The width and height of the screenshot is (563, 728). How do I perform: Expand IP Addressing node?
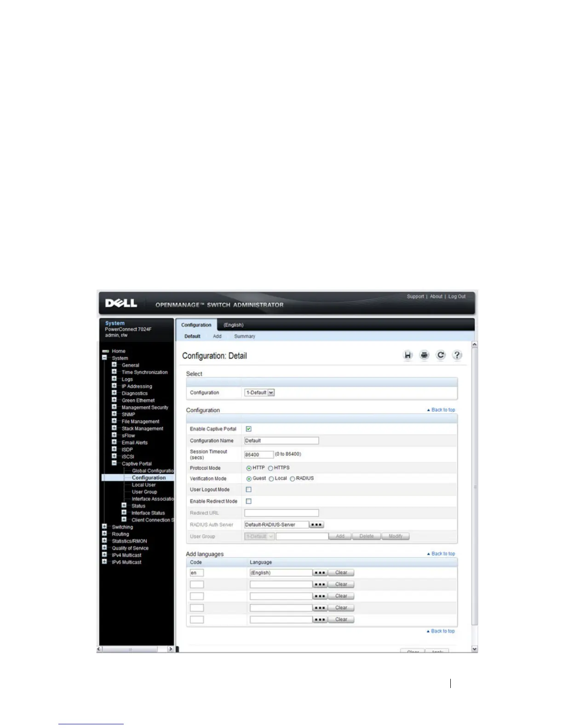(114, 386)
